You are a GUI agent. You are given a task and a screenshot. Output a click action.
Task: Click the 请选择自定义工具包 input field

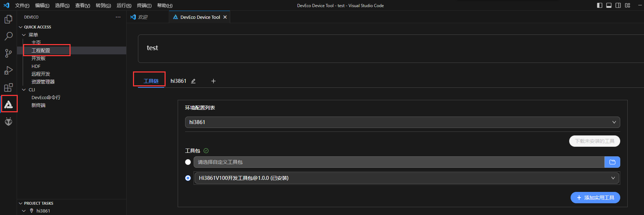click(399, 162)
